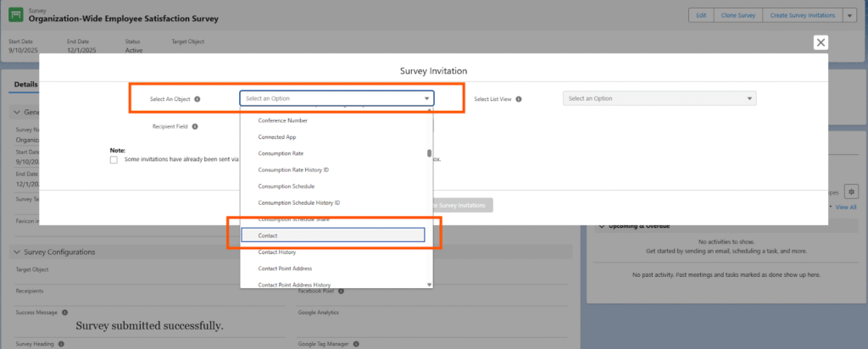The height and width of the screenshot is (349, 868).
Task: Open the Select List View dropdown
Action: point(659,98)
